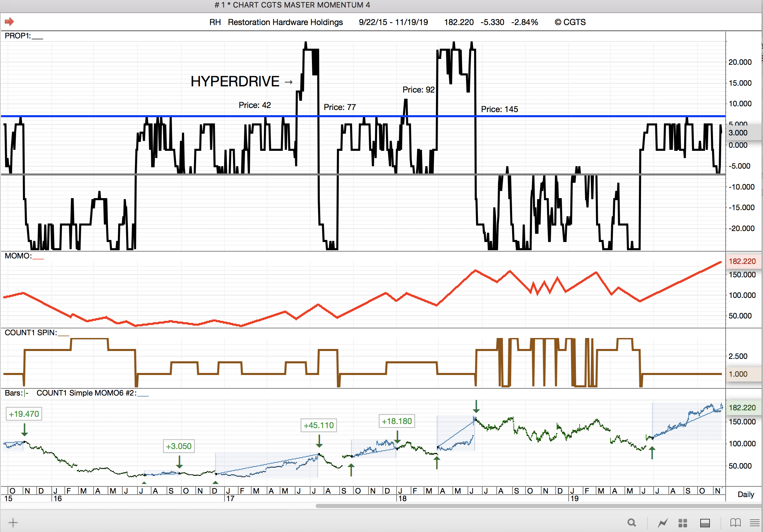Open the book reference icon

point(735,522)
